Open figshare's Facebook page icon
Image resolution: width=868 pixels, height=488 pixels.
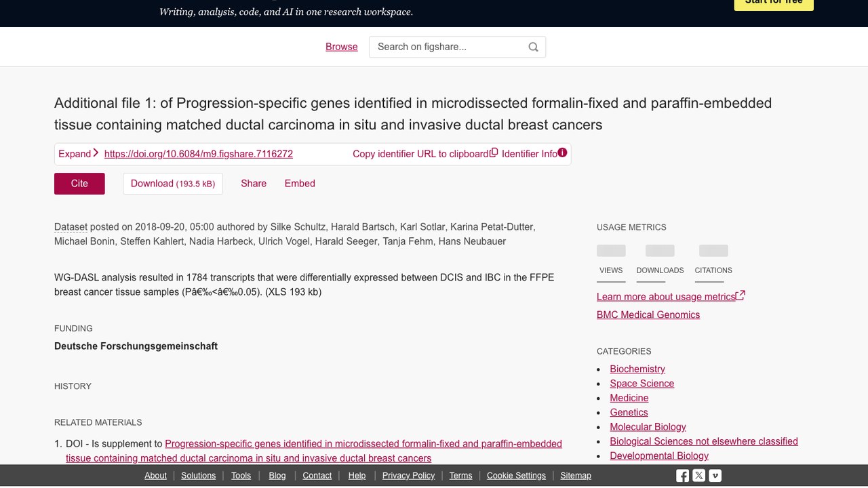(x=682, y=476)
